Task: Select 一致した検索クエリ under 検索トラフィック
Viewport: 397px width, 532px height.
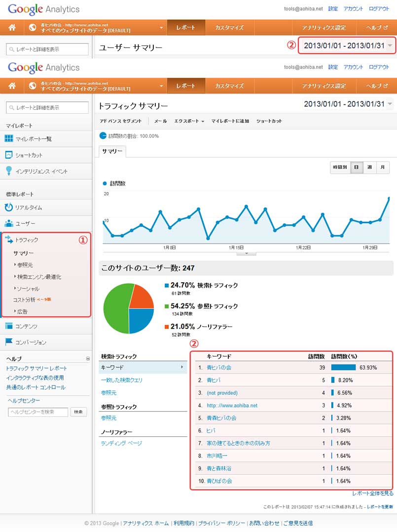Action: click(122, 380)
